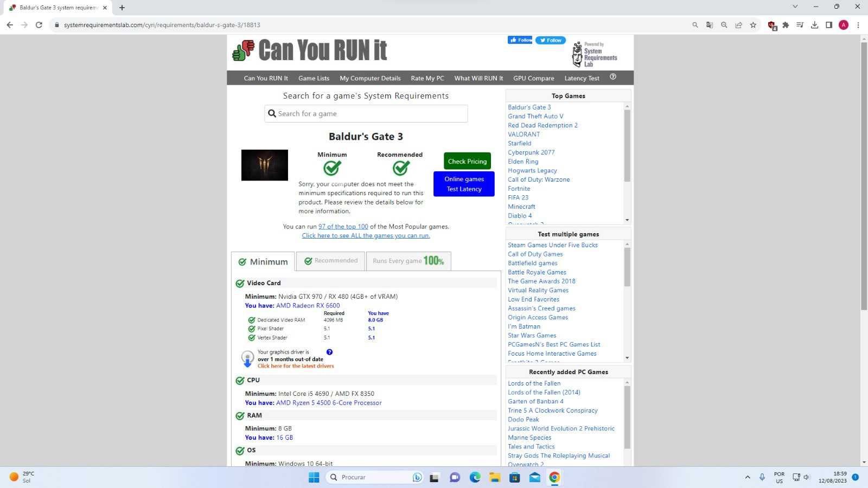Open Rate My PC menu item
This screenshot has width=868, height=488.
(x=427, y=78)
